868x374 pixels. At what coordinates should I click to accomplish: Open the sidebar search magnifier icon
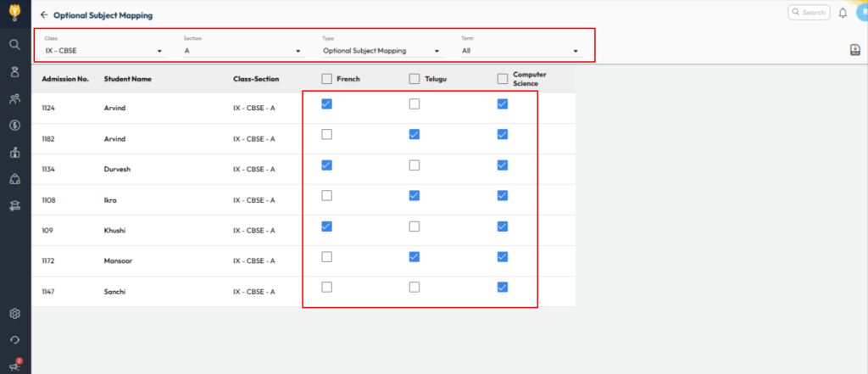(14, 44)
